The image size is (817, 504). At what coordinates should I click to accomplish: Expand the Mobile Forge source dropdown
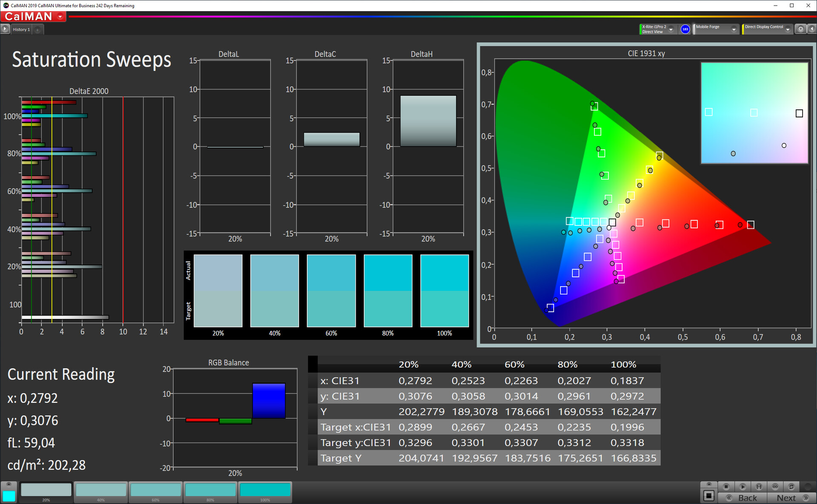point(734,29)
